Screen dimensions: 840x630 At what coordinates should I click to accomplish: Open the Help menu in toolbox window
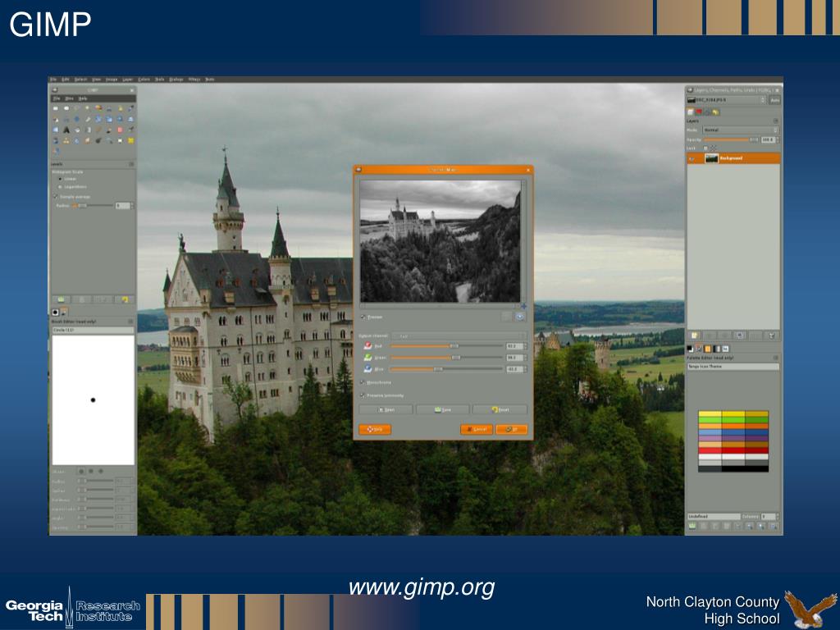(83, 98)
